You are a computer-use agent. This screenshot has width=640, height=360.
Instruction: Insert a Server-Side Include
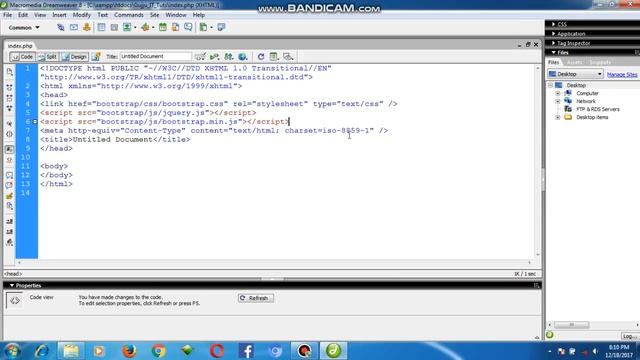pyautogui.click(x=176, y=27)
